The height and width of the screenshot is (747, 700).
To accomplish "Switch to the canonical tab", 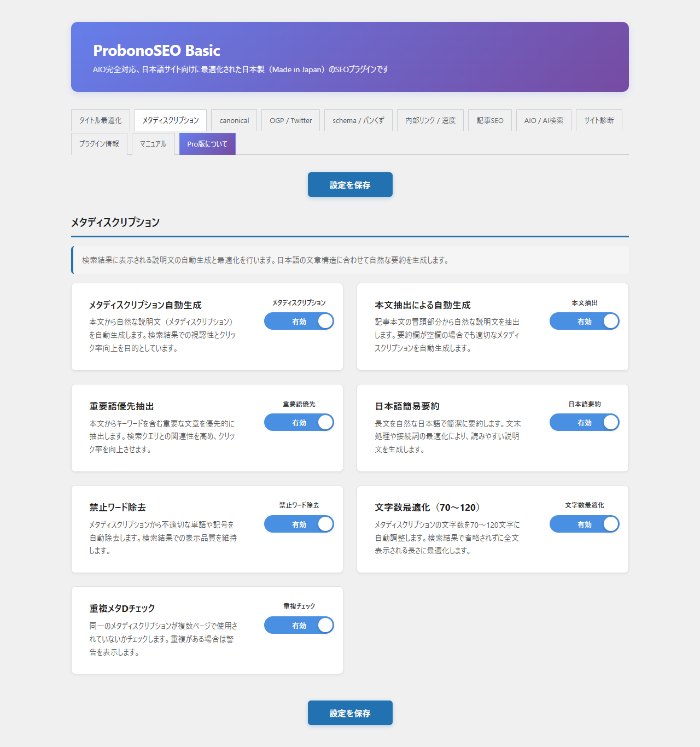I will pyautogui.click(x=234, y=120).
